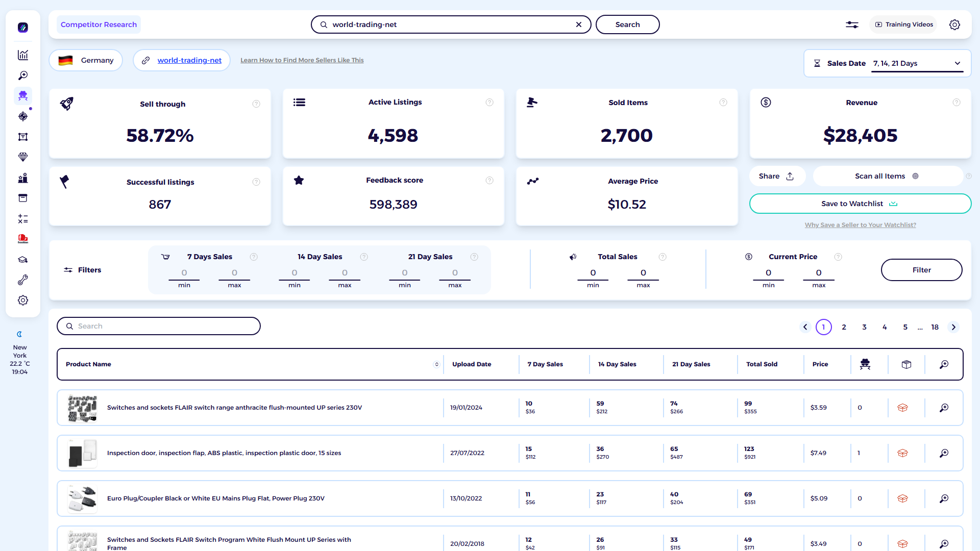
Task: Go to page 3 of results
Action: click(x=865, y=327)
